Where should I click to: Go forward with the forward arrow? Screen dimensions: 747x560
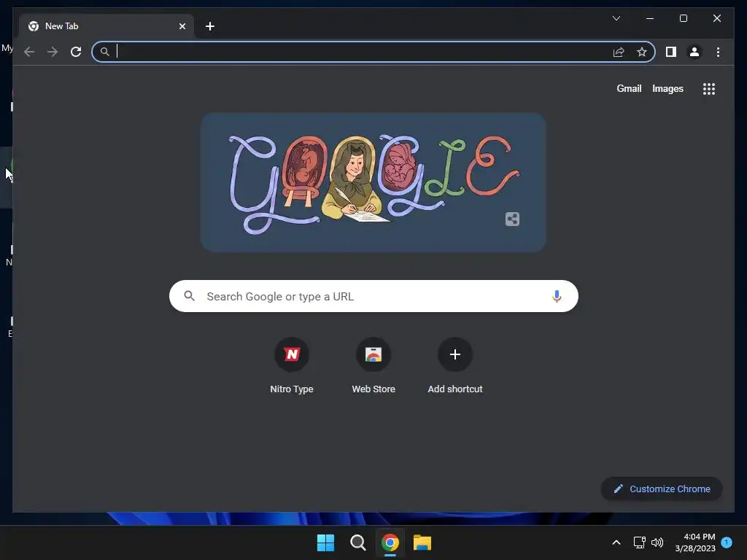click(53, 52)
